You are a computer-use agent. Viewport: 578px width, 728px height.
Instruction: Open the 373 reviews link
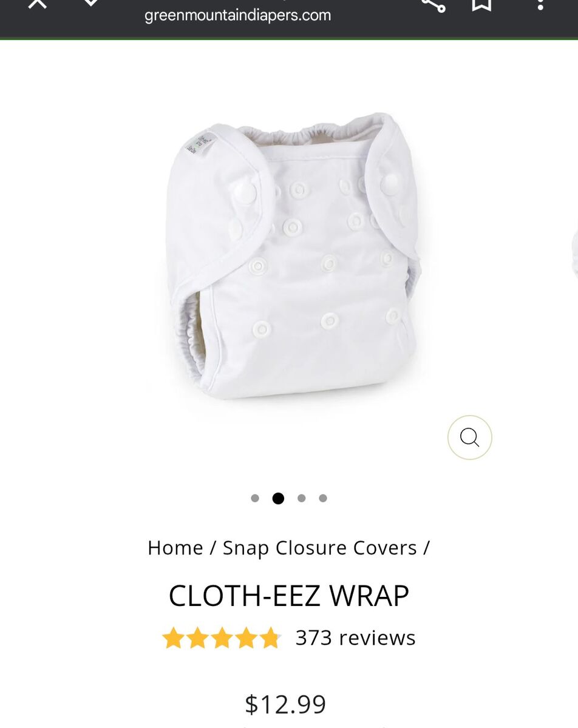pyautogui.click(x=355, y=638)
